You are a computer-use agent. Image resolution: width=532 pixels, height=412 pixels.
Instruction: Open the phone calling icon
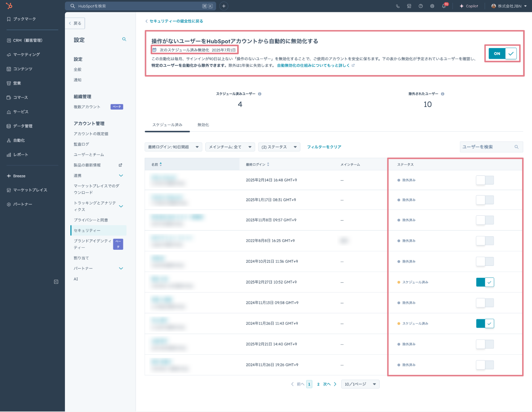[398, 6]
